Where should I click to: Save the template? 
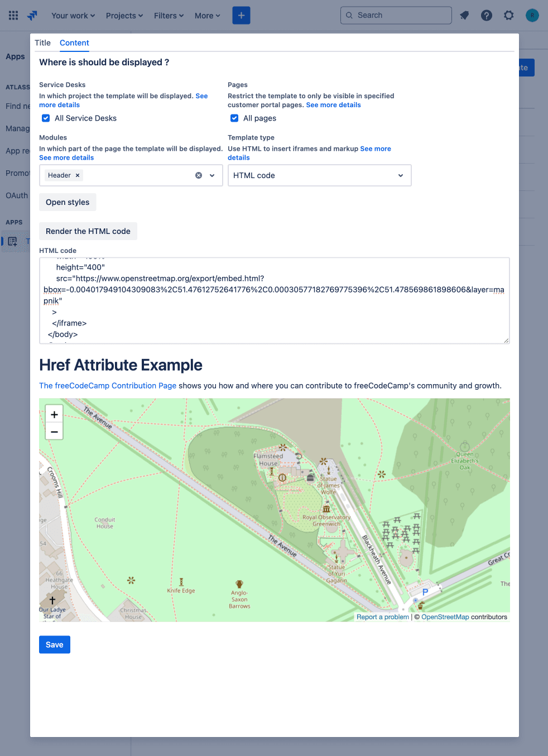tap(55, 644)
